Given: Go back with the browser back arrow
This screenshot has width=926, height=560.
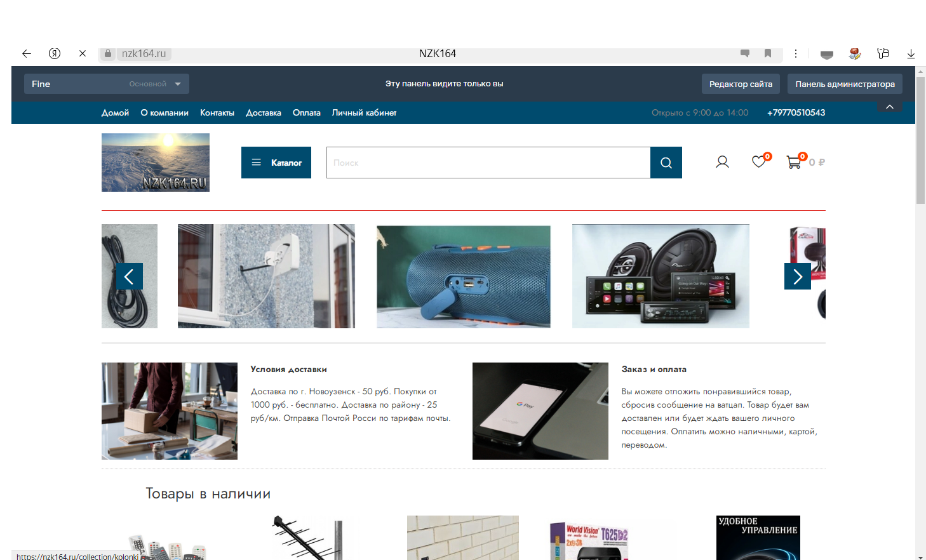Looking at the screenshot, I should (x=27, y=54).
